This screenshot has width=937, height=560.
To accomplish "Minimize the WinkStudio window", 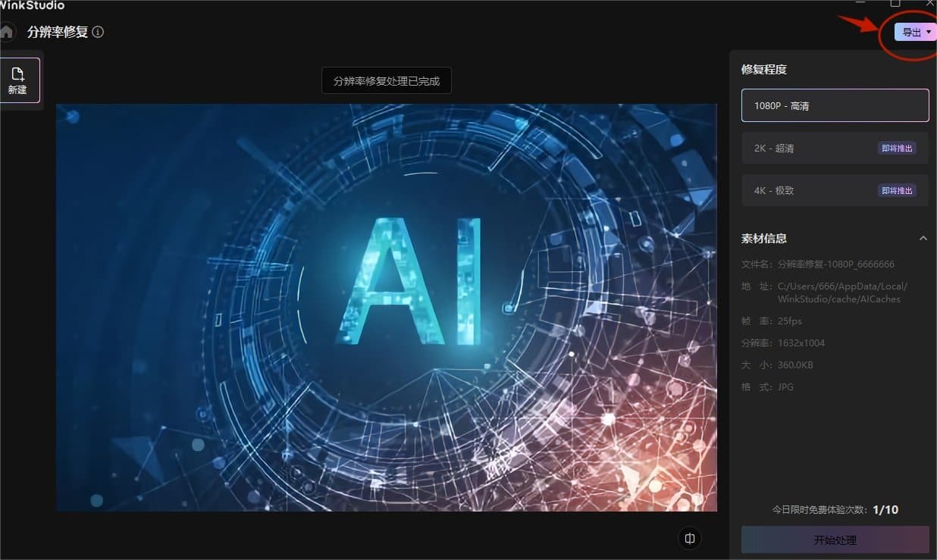I will click(860, 4).
